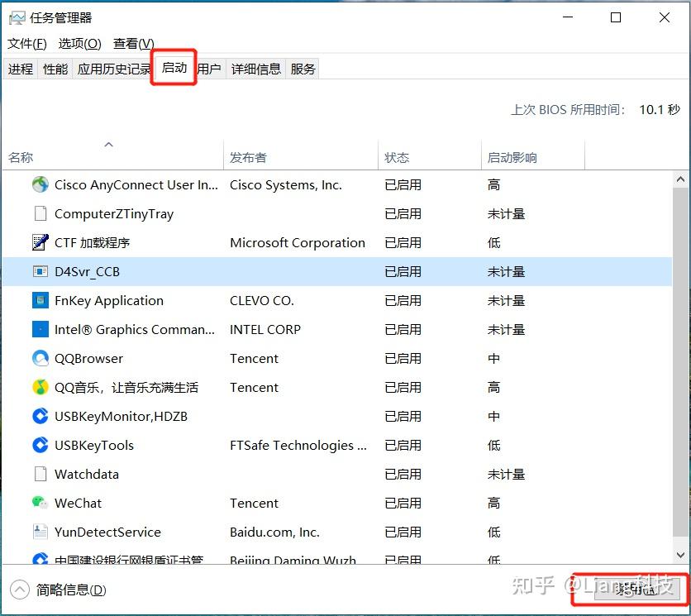Click publisher INTEL CORP
The width and height of the screenshot is (691, 616).
pos(265,330)
